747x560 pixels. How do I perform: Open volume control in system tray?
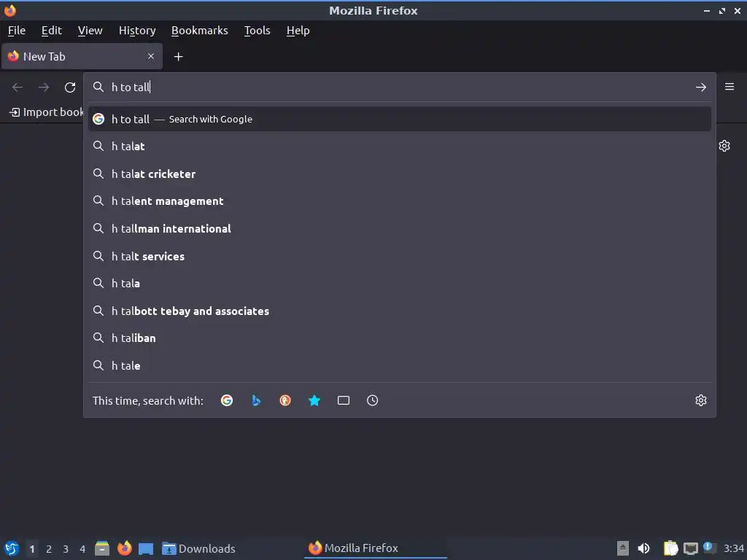tap(643, 548)
